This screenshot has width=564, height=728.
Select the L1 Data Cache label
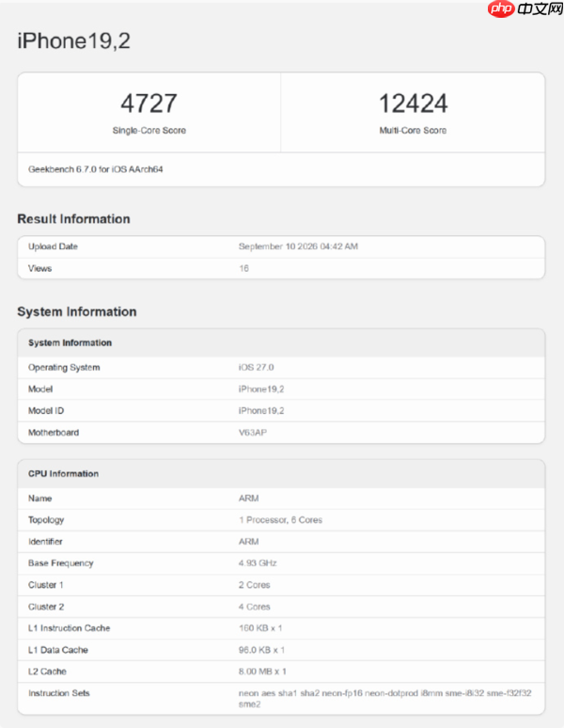pyautogui.click(x=58, y=650)
